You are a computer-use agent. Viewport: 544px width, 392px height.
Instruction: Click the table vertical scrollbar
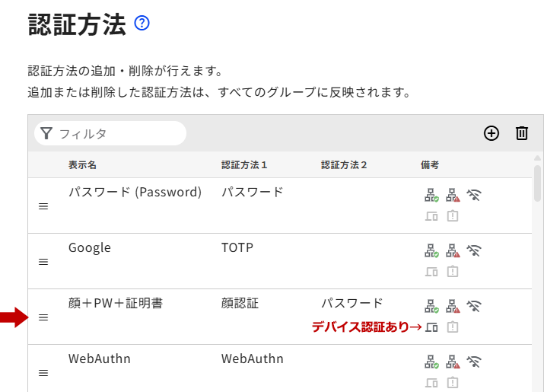[538, 183]
